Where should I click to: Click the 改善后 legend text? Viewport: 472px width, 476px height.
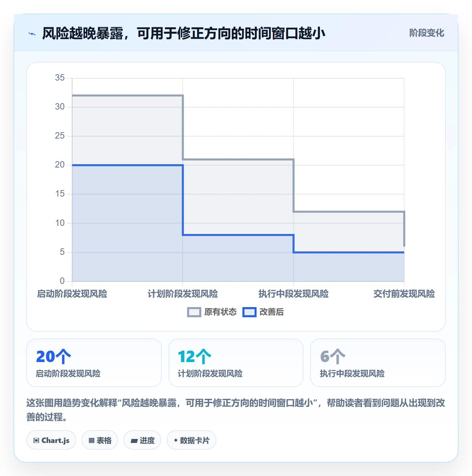click(x=271, y=312)
